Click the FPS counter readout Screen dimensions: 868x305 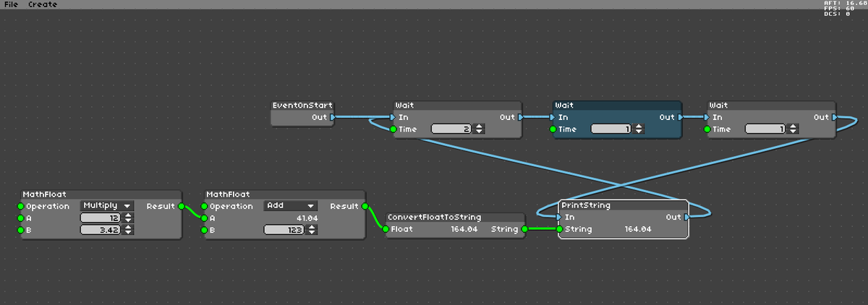[839, 8]
